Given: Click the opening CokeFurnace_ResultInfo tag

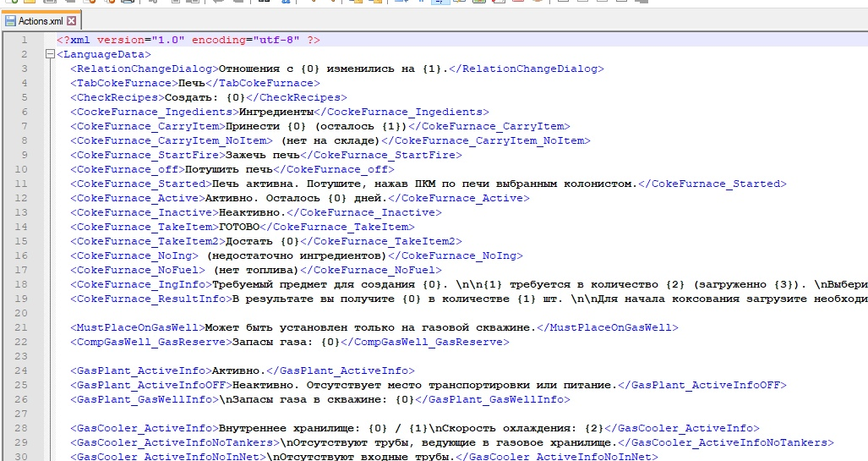Looking at the screenshot, I should click(151, 299).
